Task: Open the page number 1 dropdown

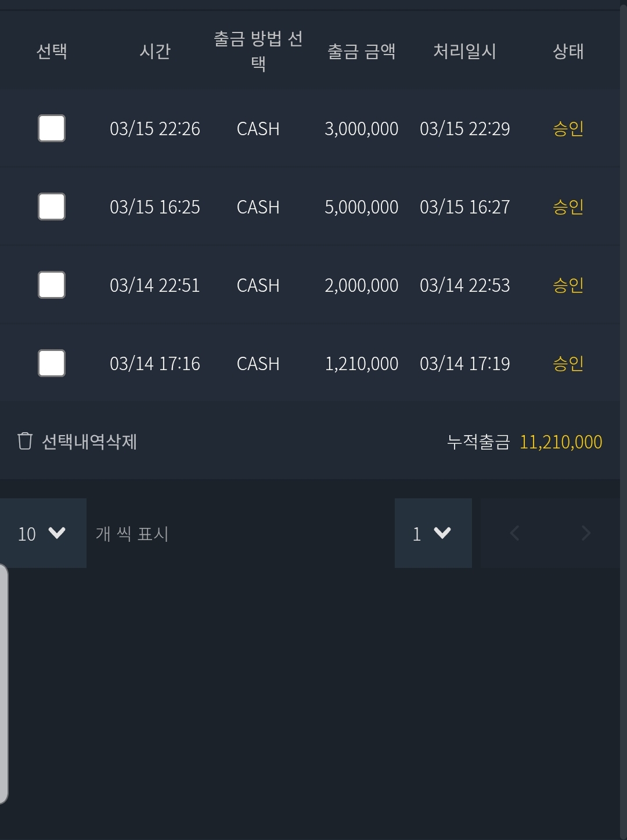Action: (433, 533)
